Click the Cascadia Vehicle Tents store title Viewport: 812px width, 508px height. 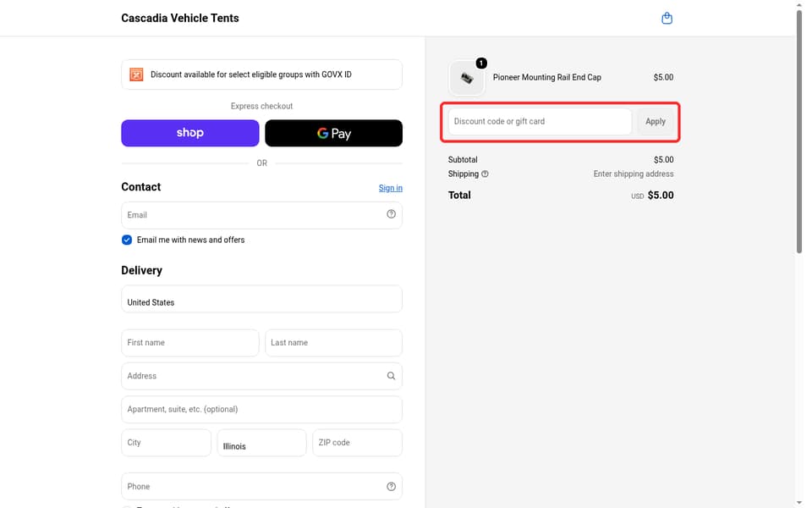179,18
